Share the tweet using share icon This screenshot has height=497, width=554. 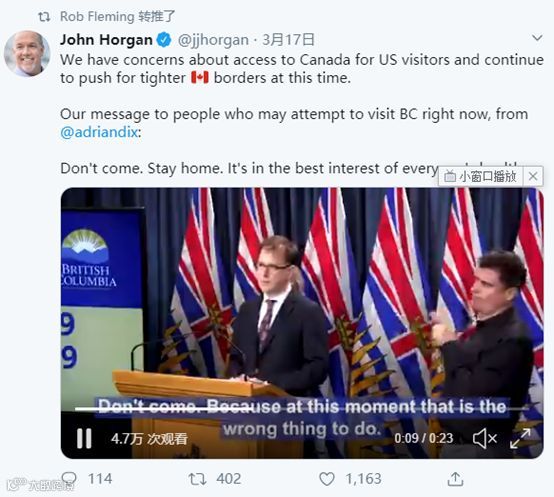click(x=455, y=479)
